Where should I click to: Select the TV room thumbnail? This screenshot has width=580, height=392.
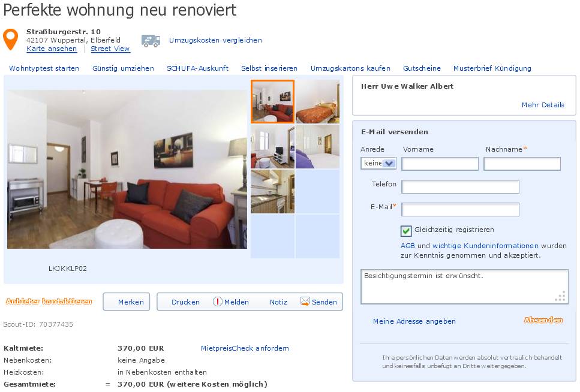click(273, 146)
